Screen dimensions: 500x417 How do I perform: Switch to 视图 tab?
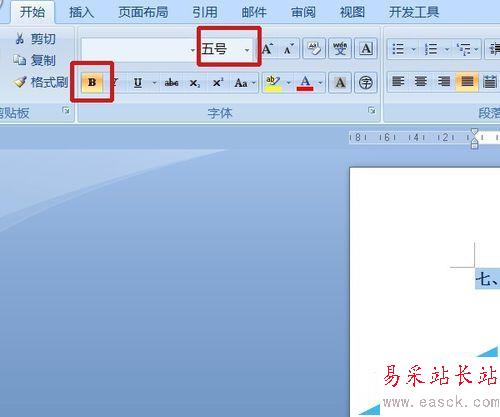352,12
